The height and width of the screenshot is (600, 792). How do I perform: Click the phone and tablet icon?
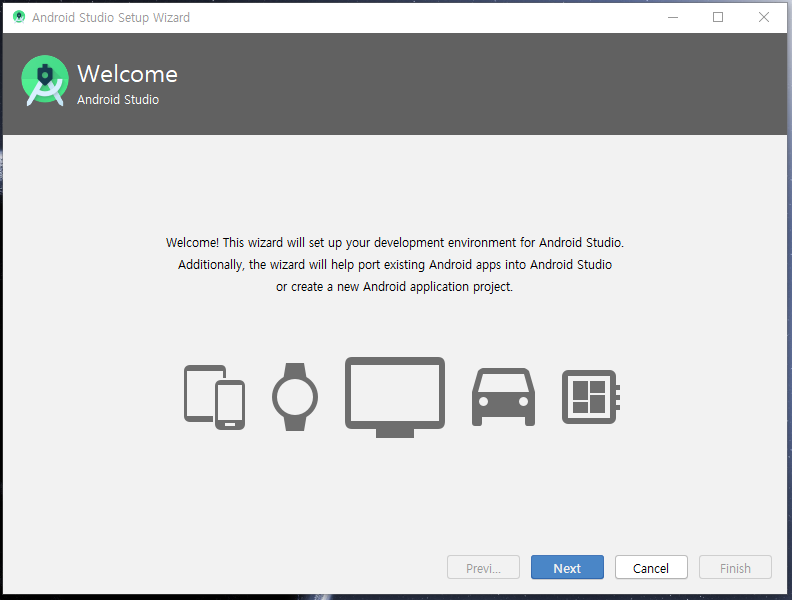tap(214, 397)
